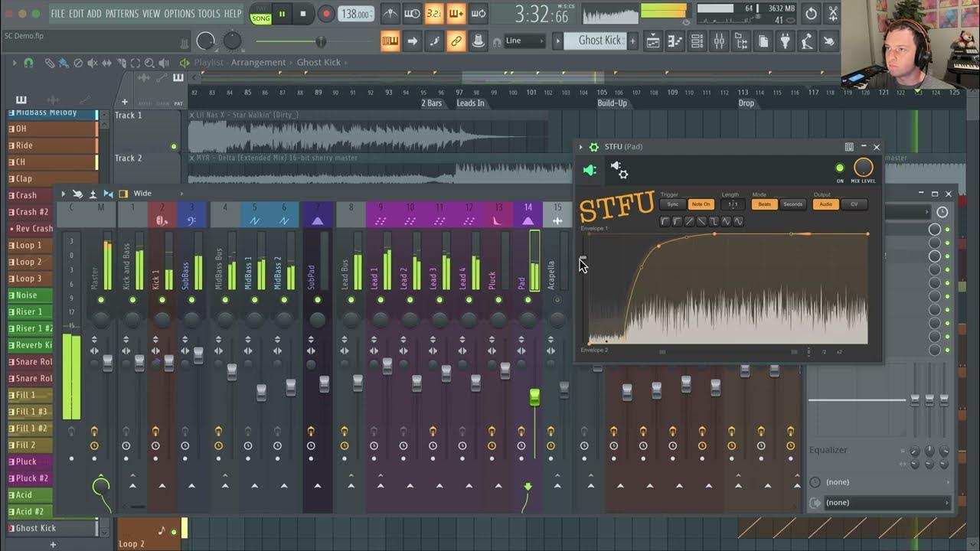Open the VIEW menu

pyautogui.click(x=152, y=14)
